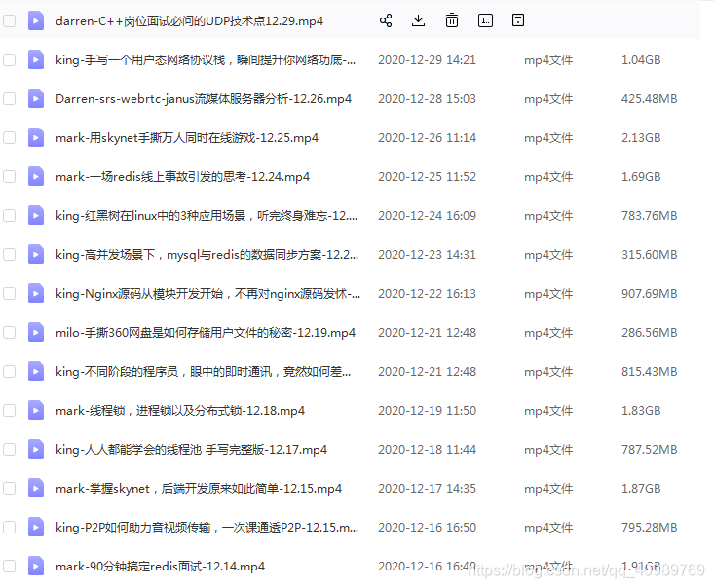
Task: Open mark-90分钟搞定redis面试-12.14.mp4
Action: [161, 566]
